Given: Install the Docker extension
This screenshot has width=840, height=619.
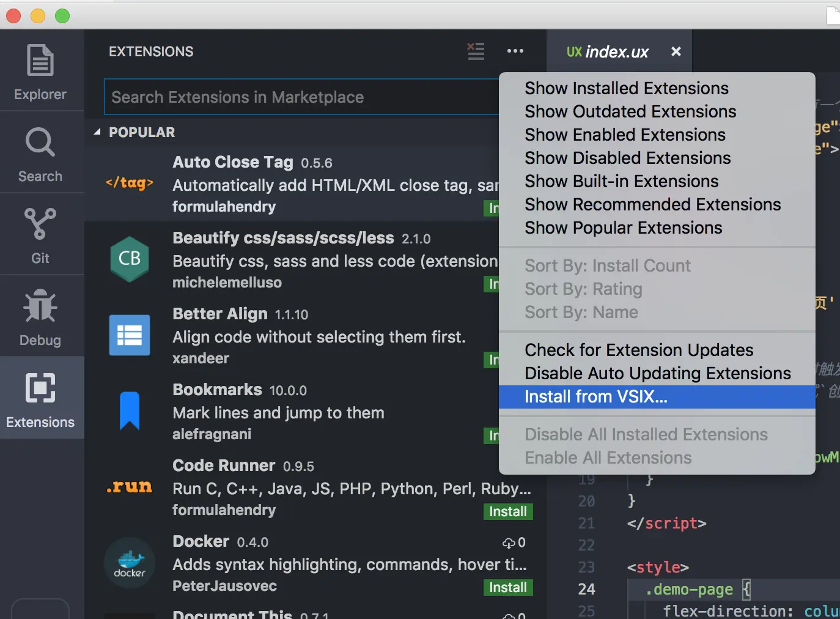Looking at the screenshot, I should click(507, 587).
